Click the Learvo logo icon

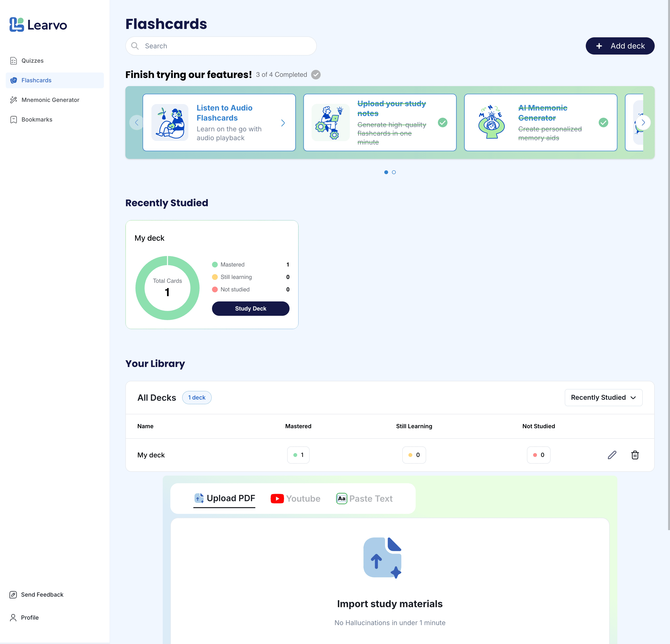pyautogui.click(x=17, y=25)
